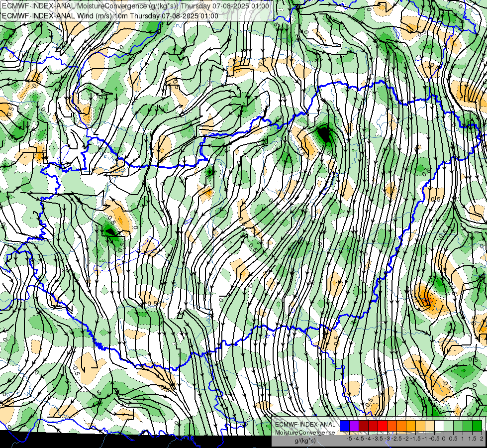Pick the darkest maroon red legend swatch
Screen dimensions: 487x448
coord(364,426)
